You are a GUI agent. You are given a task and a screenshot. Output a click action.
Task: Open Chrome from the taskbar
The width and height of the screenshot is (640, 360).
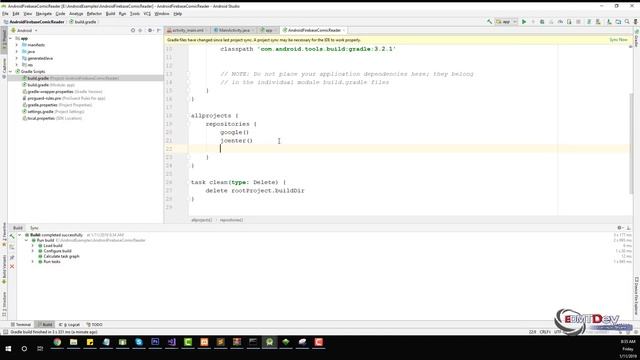coord(57,342)
